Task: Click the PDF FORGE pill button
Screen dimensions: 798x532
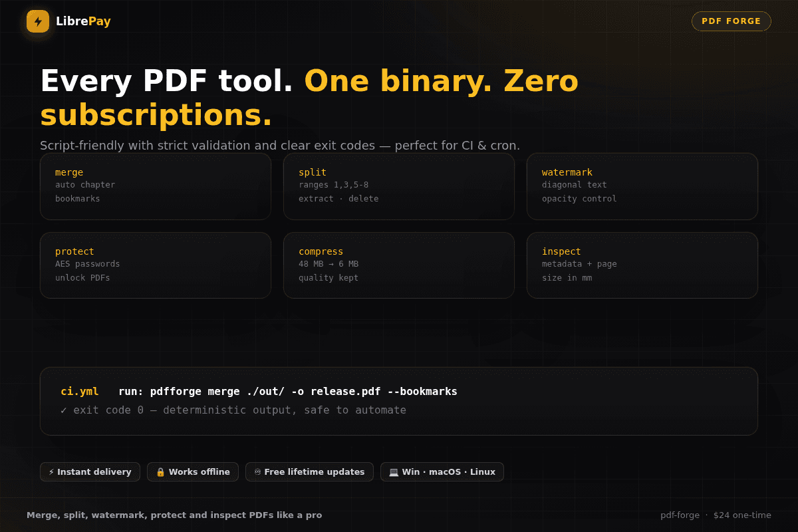Action: click(731, 21)
